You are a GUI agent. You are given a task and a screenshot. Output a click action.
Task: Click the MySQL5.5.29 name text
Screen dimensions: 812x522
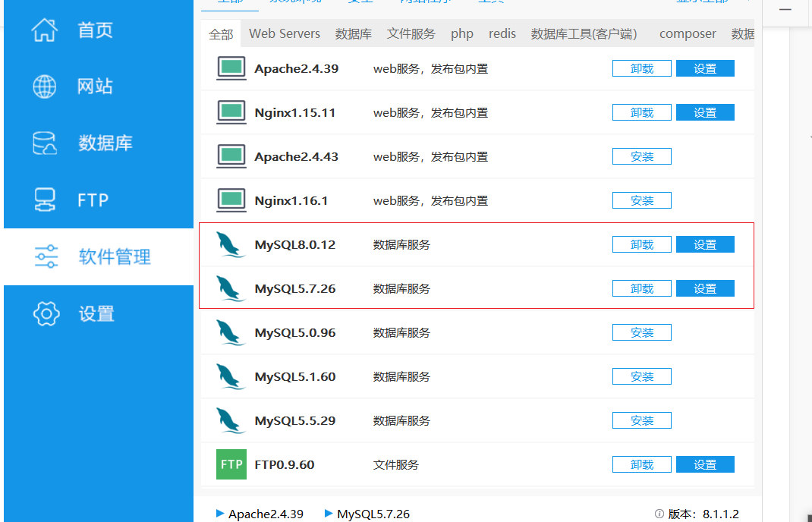coord(295,421)
